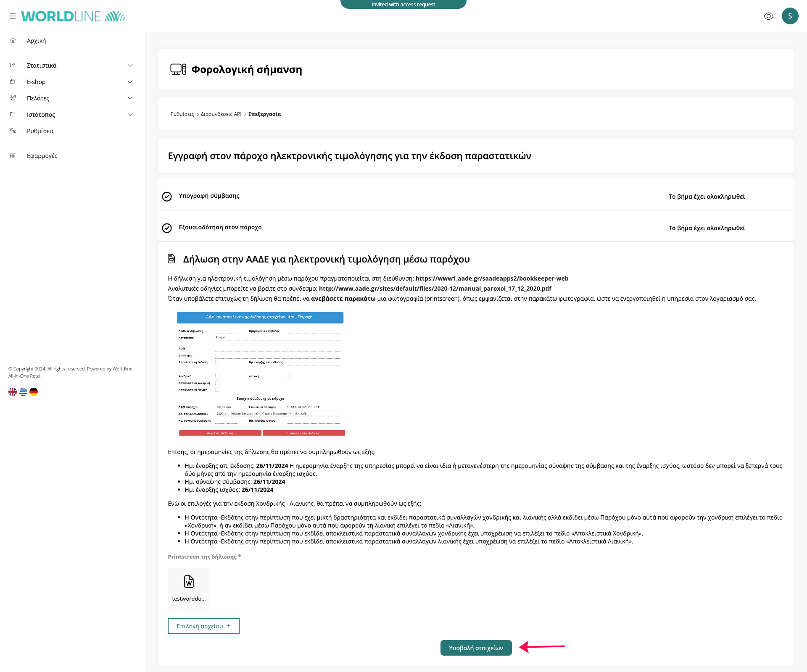Toggle the eye preview icon

768,16
